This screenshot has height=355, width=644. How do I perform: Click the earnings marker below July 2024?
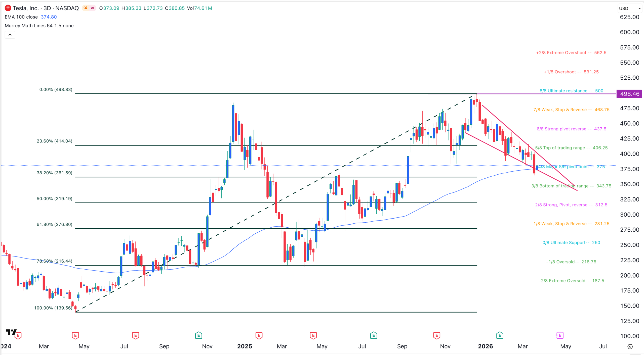[136, 335]
